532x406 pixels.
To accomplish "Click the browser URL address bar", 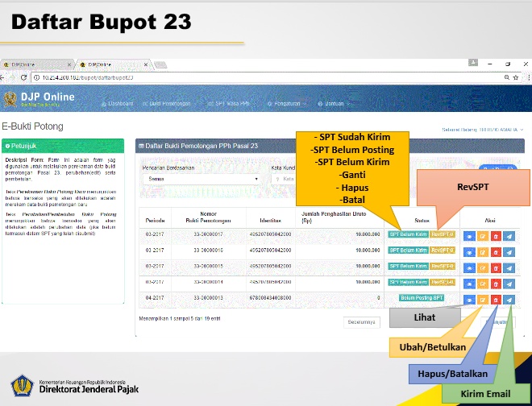I will 242,77.
